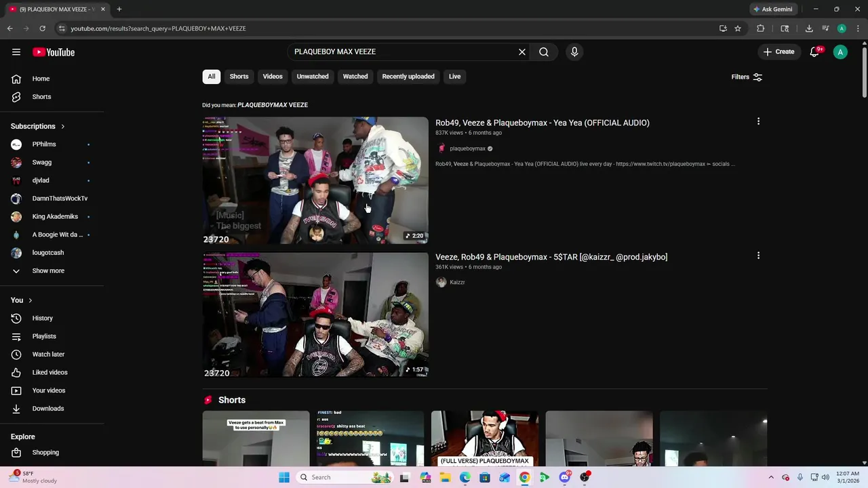Click the 5$TAR video thumbnail
This screenshot has width=868, height=488.
coord(315,314)
